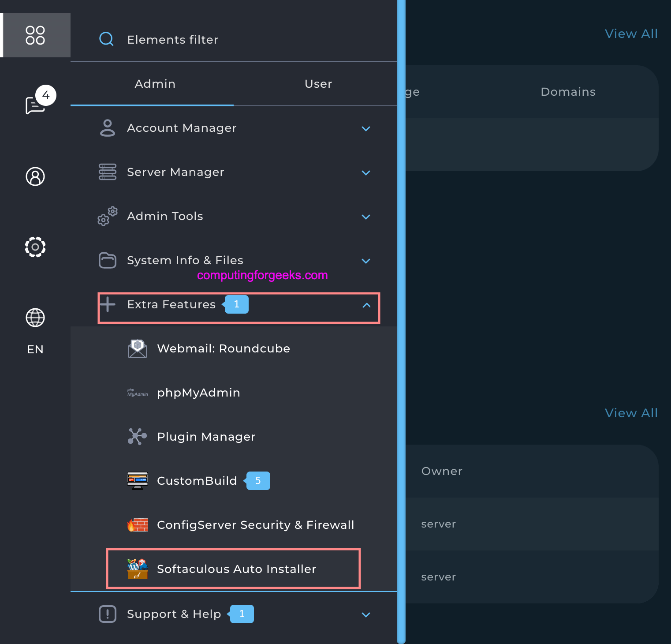Open CustomBuild via its monitor icon
671x644 pixels.
137,480
